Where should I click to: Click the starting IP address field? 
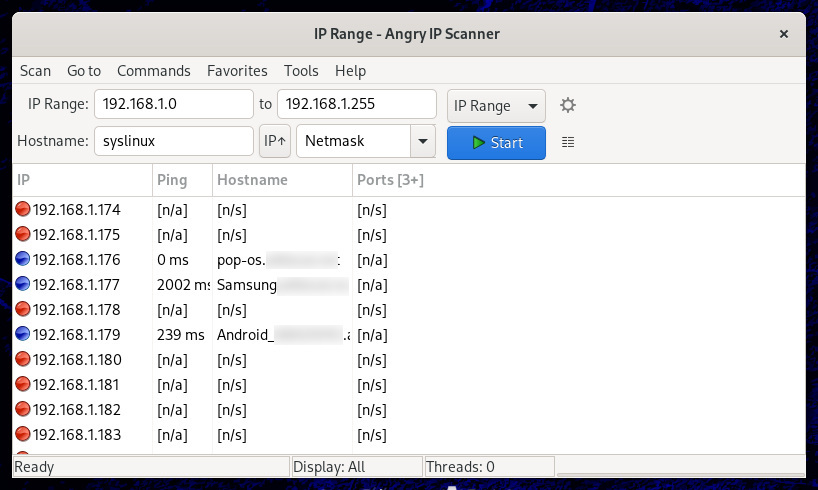click(173, 105)
